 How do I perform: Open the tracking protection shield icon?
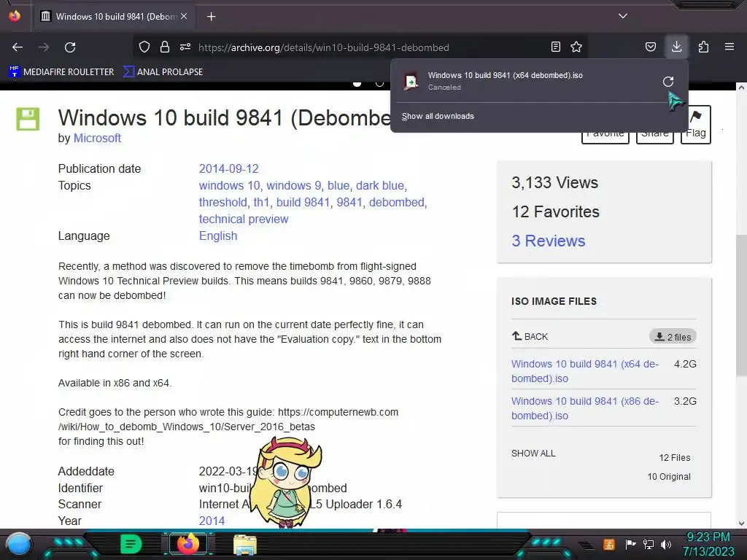144,47
